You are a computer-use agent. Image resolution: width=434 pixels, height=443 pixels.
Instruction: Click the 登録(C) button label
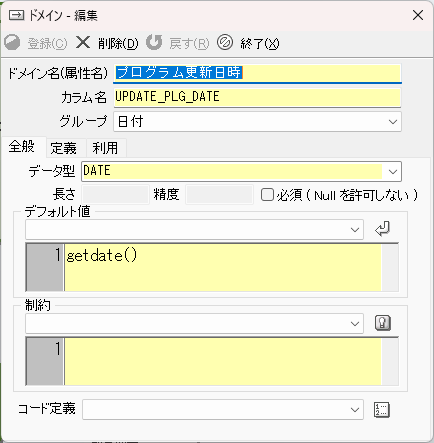pyautogui.click(x=47, y=43)
